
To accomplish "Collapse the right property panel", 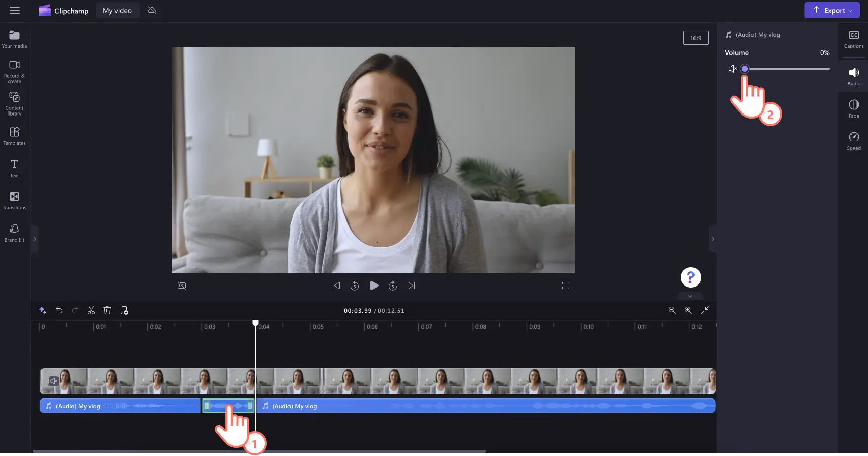I will click(712, 239).
